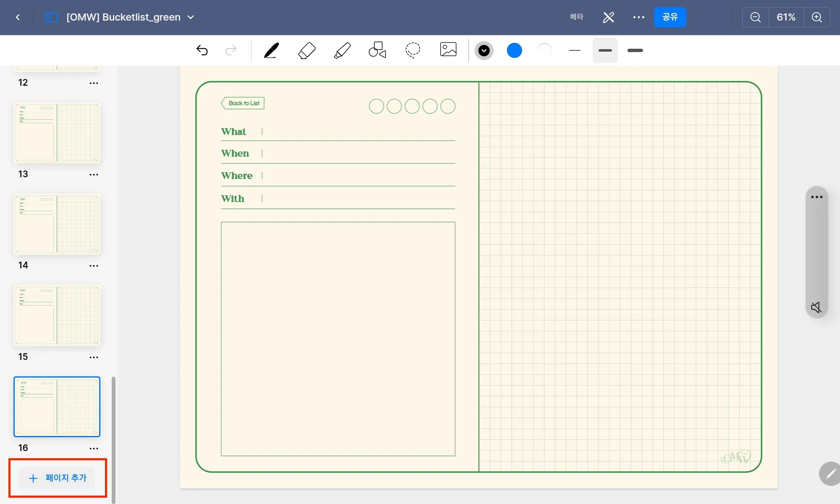Open the Shapes tool
This screenshot has width=840, height=504.
[x=377, y=50]
